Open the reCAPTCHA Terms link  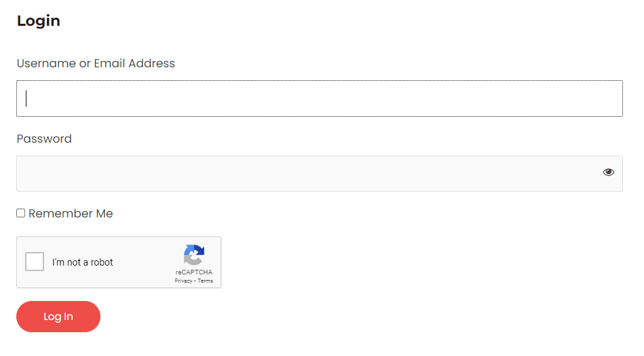(206, 281)
